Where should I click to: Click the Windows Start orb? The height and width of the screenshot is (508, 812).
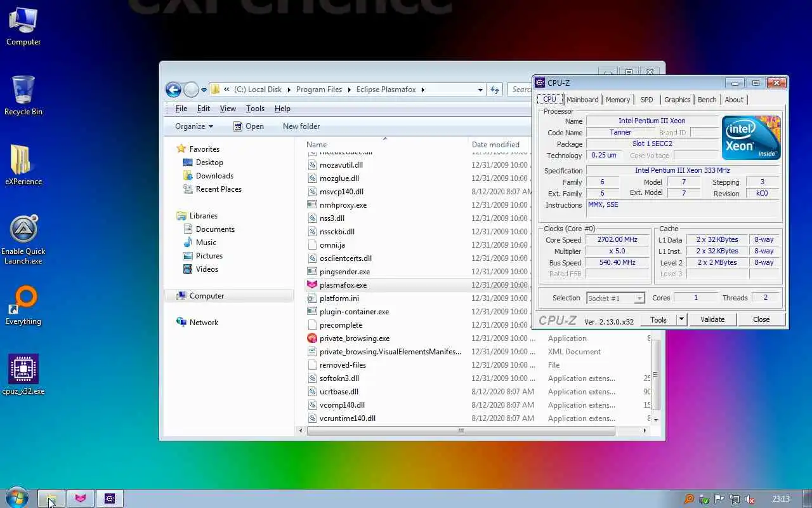pyautogui.click(x=16, y=498)
